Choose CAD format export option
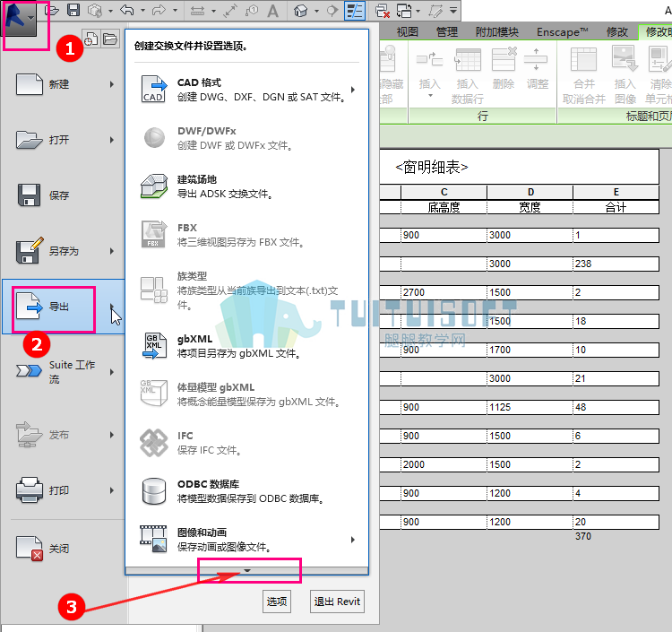This screenshot has width=672, height=632. click(x=247, y=90)
